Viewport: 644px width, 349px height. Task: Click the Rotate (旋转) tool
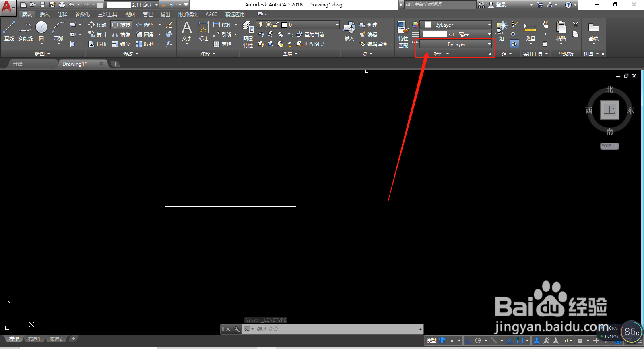click(x=121, y=25)
